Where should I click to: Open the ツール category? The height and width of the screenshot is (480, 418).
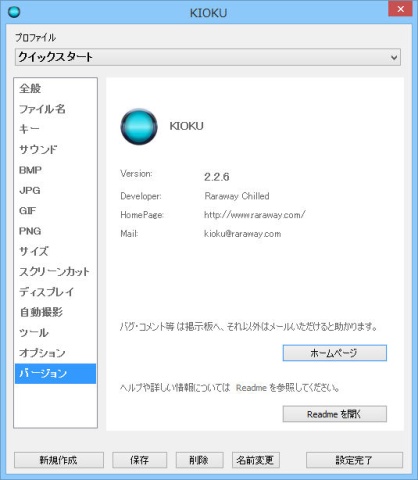[x=55, y=333]
